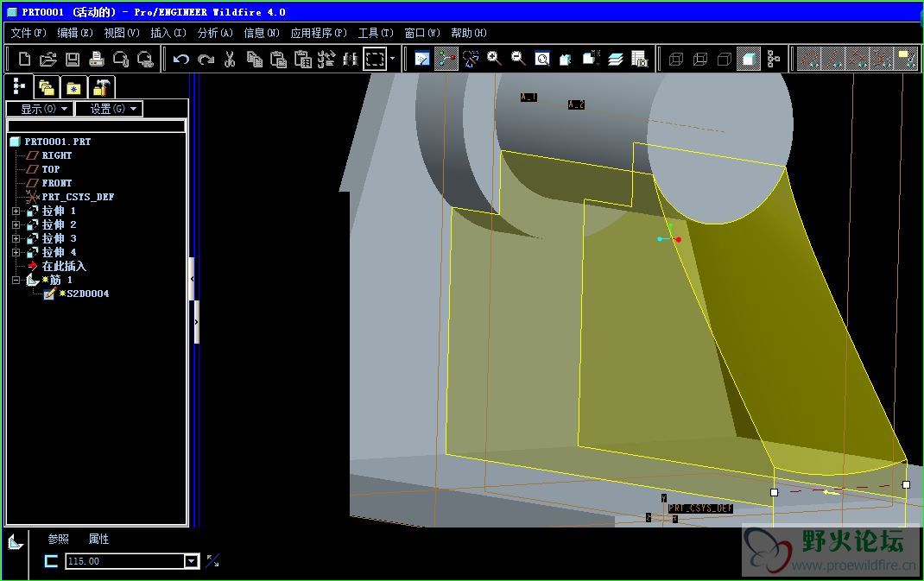Open the saved view list icon
The width and height of the screenshot is (924, 581).
(591, 59)
